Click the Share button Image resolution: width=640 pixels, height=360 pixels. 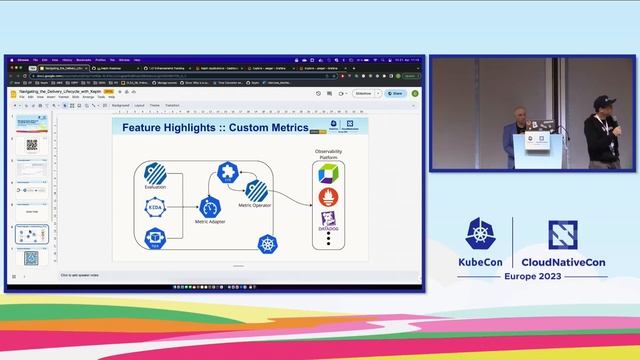pyautogui.click(x=395, y=93)
